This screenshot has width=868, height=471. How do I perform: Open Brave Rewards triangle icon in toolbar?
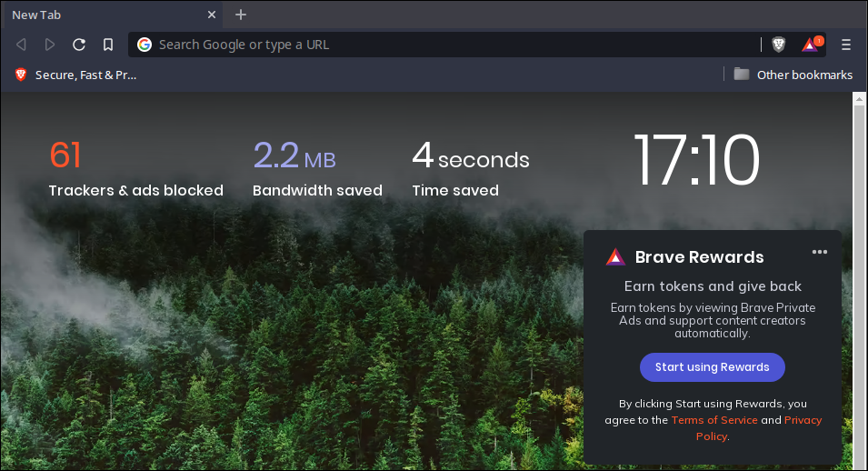[810, 45]
